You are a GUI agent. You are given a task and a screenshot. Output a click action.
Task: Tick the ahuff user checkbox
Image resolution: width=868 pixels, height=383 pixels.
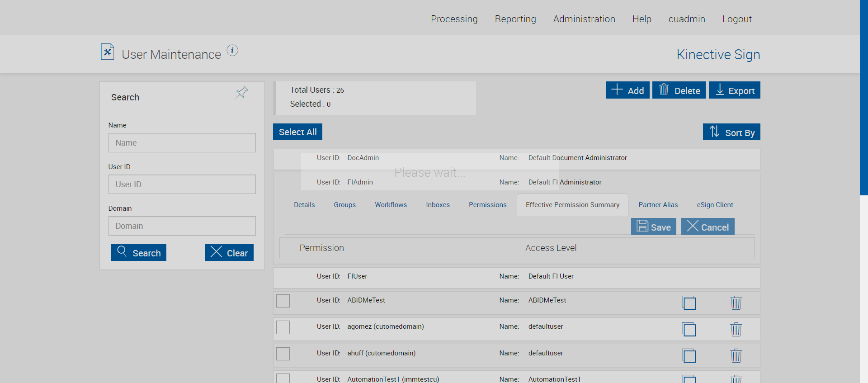(x=283, y=354)
